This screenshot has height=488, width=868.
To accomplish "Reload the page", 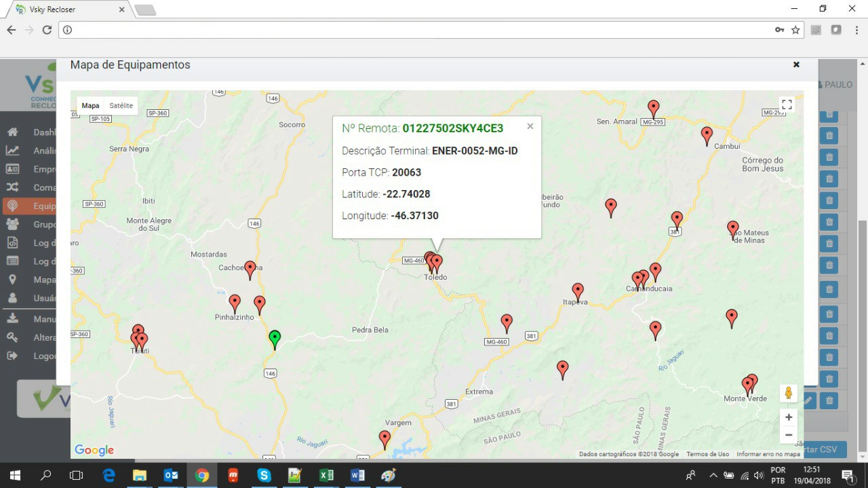I will click(x=47, y=30).
